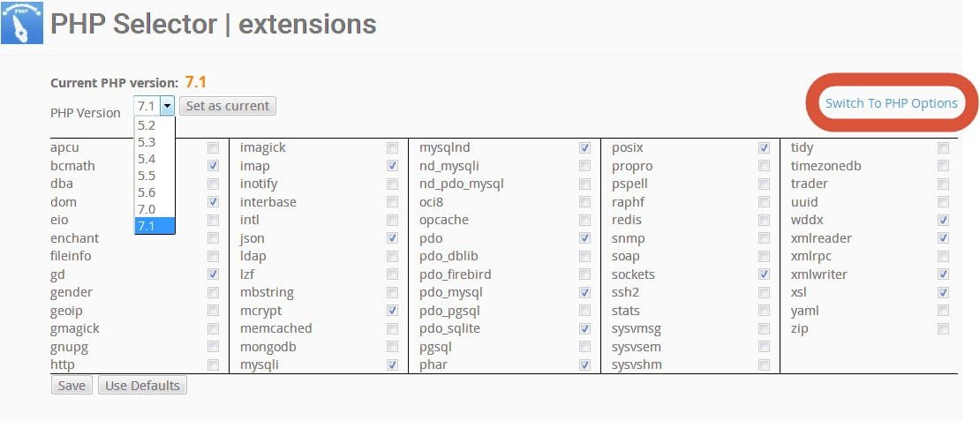Click the Set as current button
The image size is (980, 421).
(228, 106)
